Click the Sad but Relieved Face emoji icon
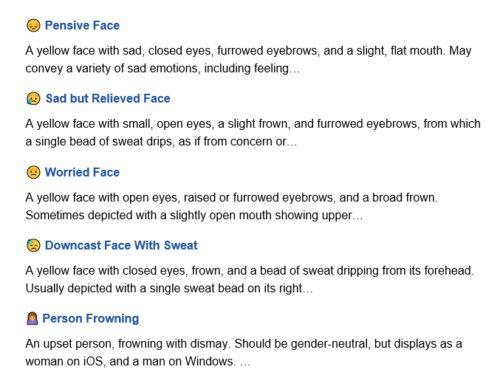Viewport: 500px width, 375px height. pos(33,99)
